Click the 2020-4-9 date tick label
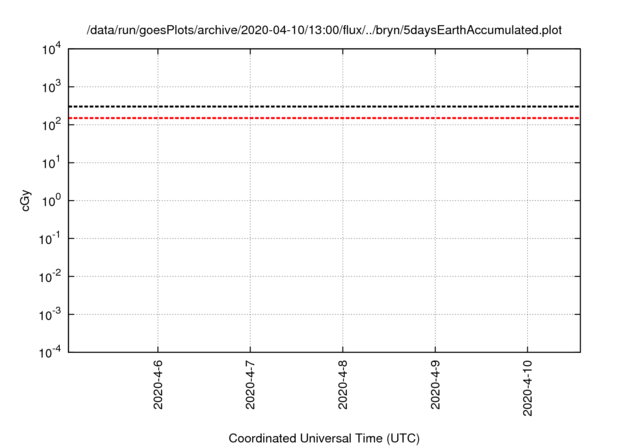The height and width of the screenshot is (448, 640). (435, 385)
